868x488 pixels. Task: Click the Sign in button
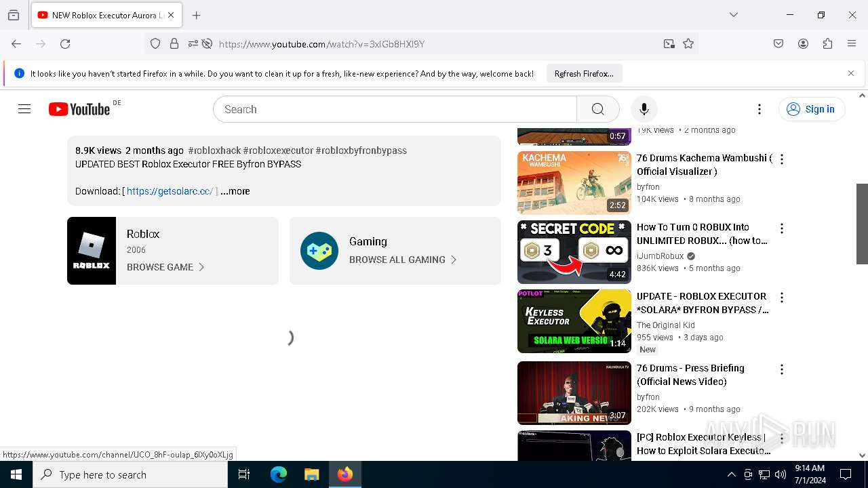coord(812,109)
